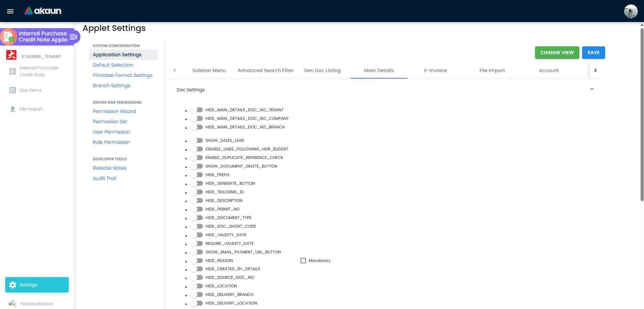644x309 pixels.
Task: Toggle HIDE_MAIN_DETAILS_DOC_NO_BRANCH switch
Action: (x=197, y=127)
